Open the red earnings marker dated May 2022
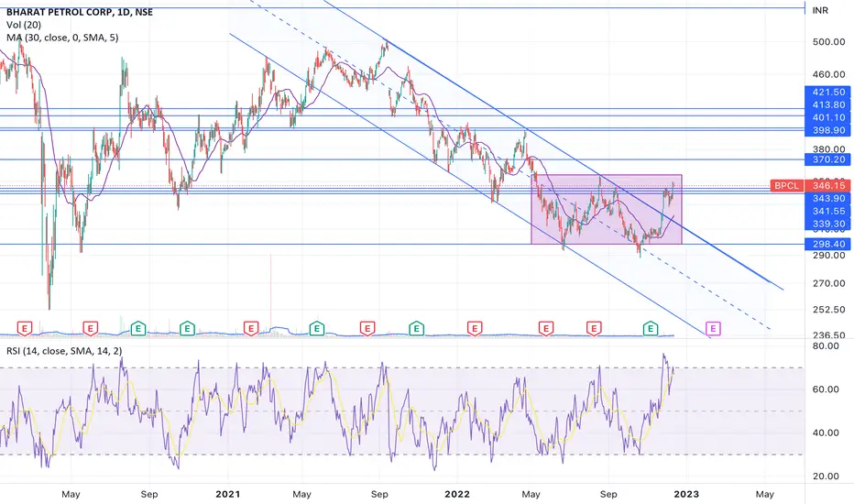The height and width of the screenshot is (504, 854). point(546,329)
